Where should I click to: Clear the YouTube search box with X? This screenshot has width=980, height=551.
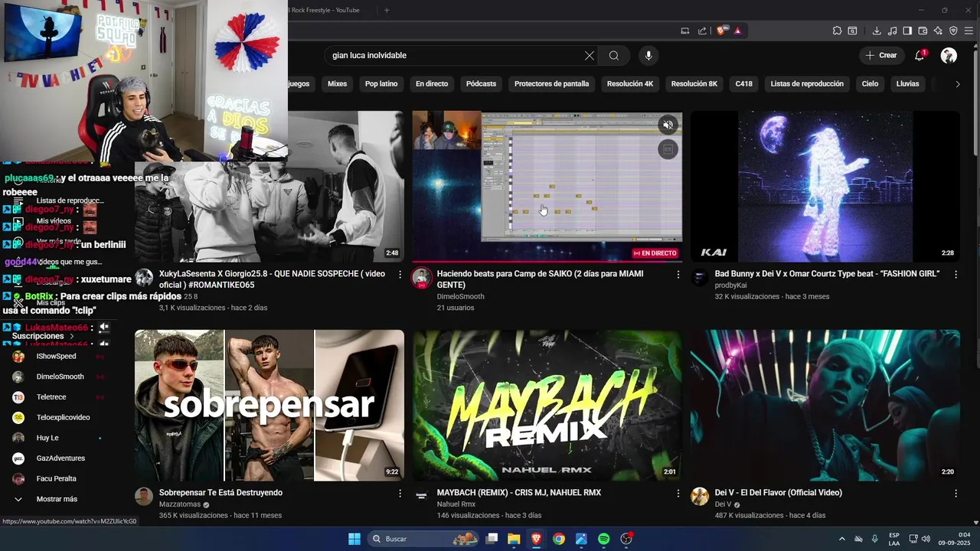[590, 56]
